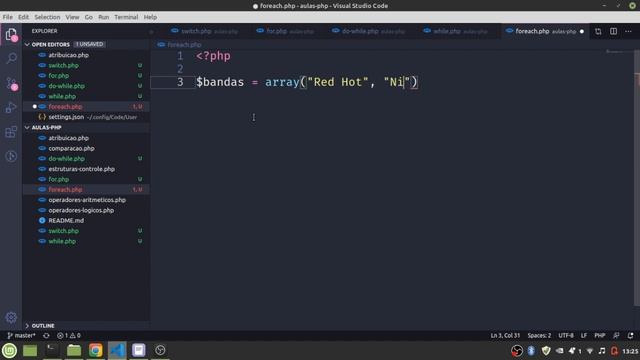The height and width of the screenshot is (360, 640).
Task: Click the shield update manager tray icon
Action: click(546, 351)
